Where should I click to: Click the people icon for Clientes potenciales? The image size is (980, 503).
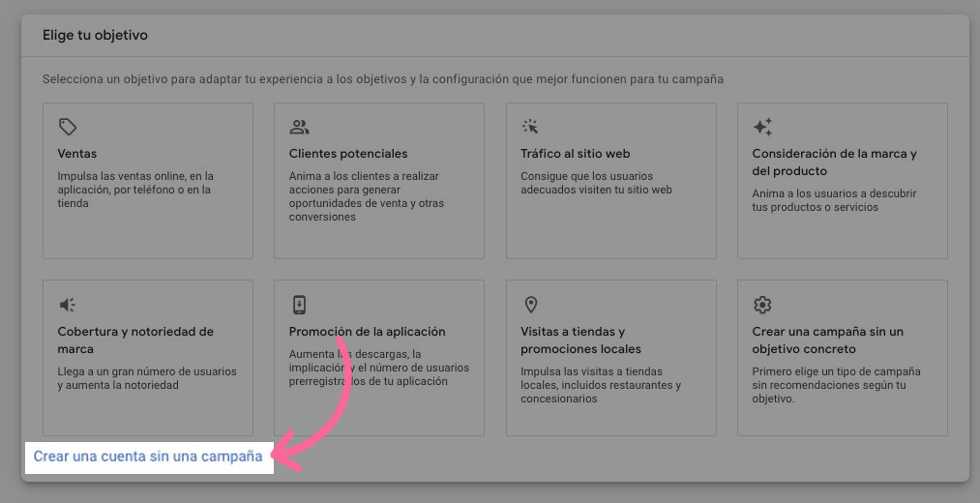(299, 127)
